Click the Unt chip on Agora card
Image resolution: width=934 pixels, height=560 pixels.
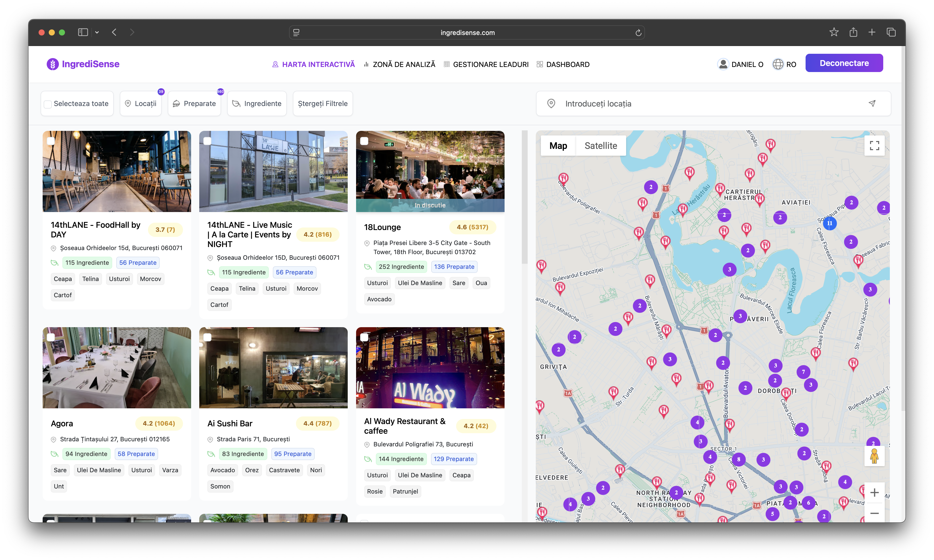point(59,486)
